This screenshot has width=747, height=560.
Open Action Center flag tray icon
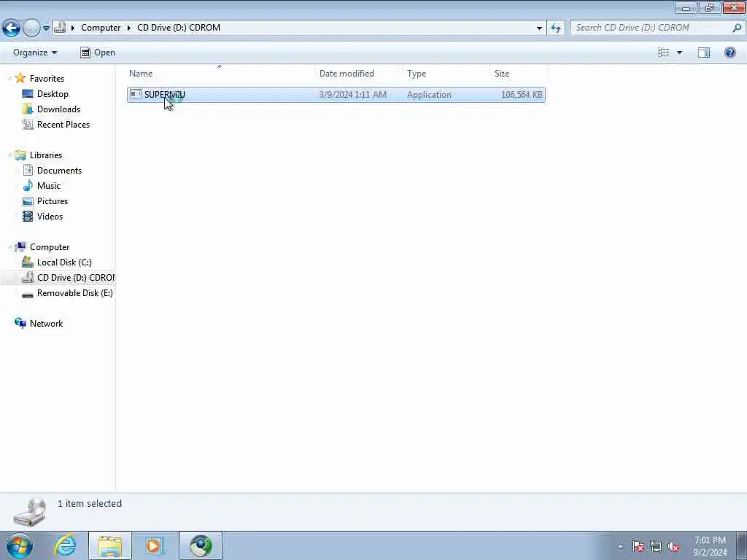(638, 546)
